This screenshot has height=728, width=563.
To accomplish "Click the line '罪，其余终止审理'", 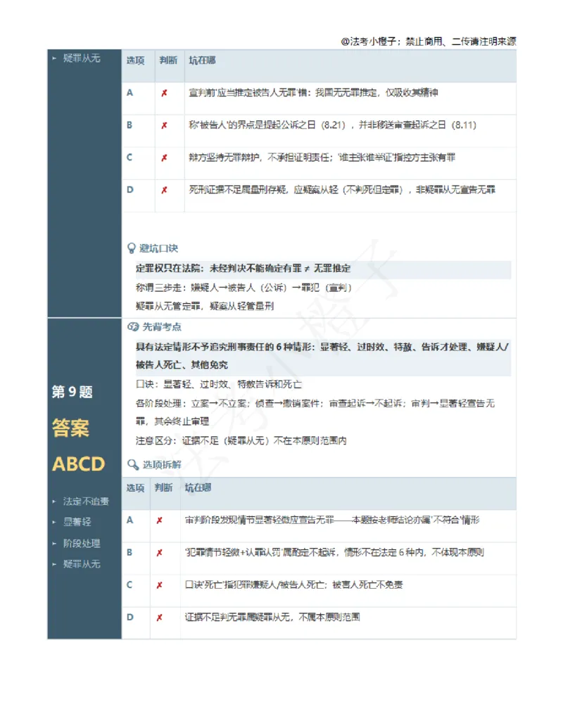I will pyautogui.click(x=172, y=421).
